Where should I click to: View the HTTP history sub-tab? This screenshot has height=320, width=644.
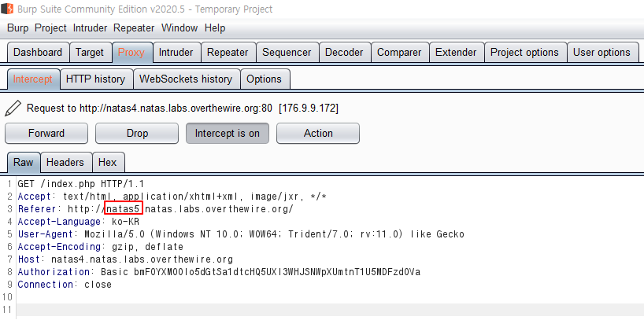click(x=96, y=79)
